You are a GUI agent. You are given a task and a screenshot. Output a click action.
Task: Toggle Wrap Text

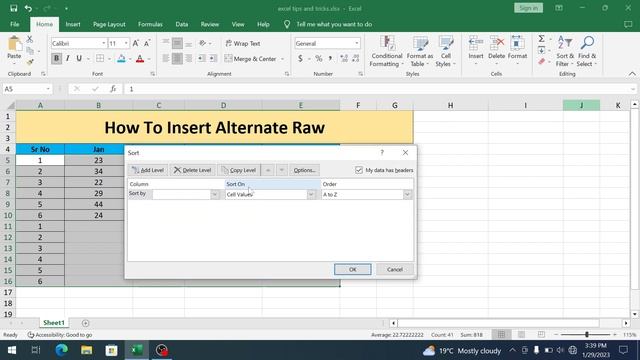point(243,43)
